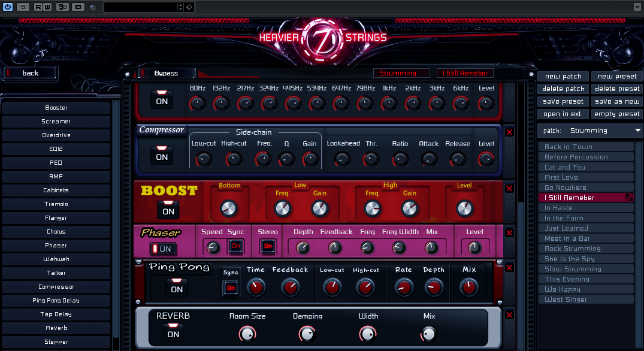
Task: Click the back button
Action: click(x=30, y=73)
